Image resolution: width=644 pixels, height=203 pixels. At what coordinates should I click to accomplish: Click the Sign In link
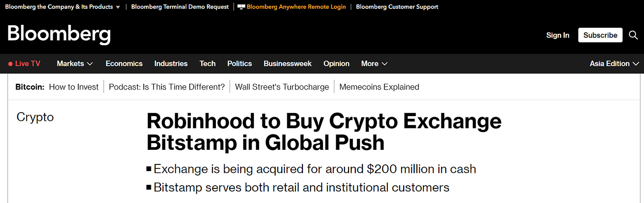click(557, 35)
